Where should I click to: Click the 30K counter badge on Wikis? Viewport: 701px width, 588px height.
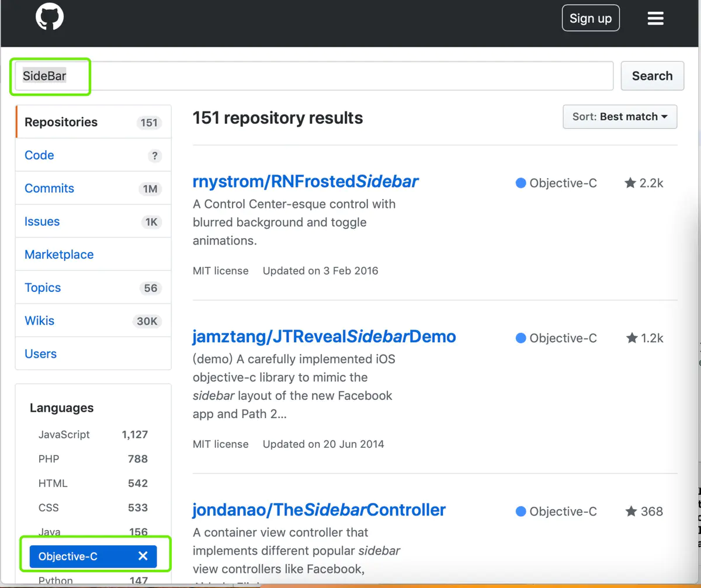click(147, 321)
